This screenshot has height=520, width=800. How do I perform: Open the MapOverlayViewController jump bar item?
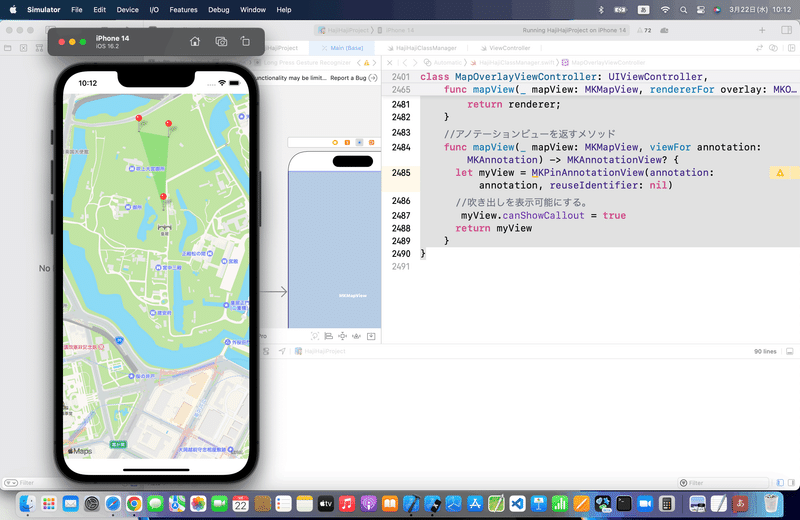point(604,63)
